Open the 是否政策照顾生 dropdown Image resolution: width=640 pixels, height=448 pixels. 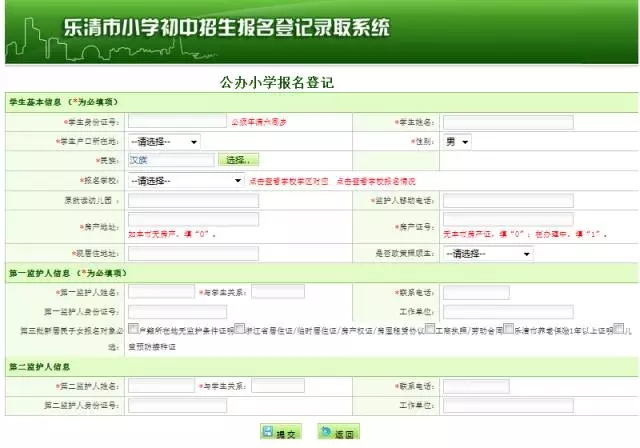[x=488, y=254]
